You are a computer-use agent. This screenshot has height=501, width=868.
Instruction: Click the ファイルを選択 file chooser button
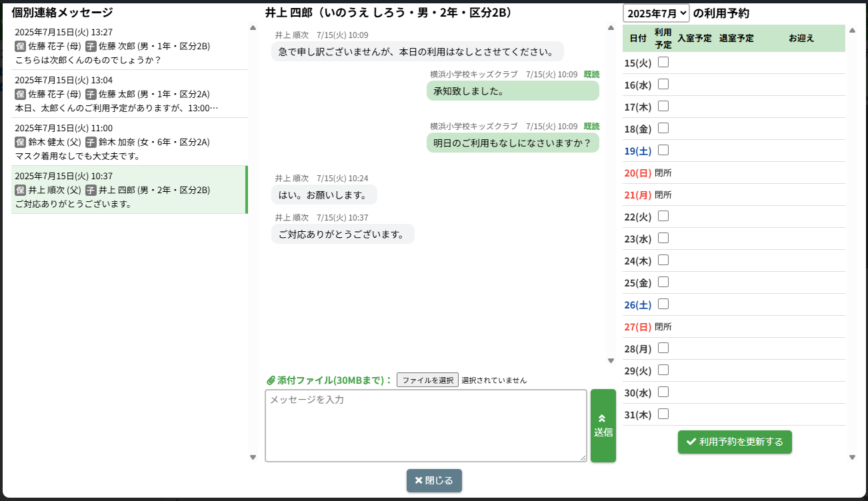coord(427,380)
